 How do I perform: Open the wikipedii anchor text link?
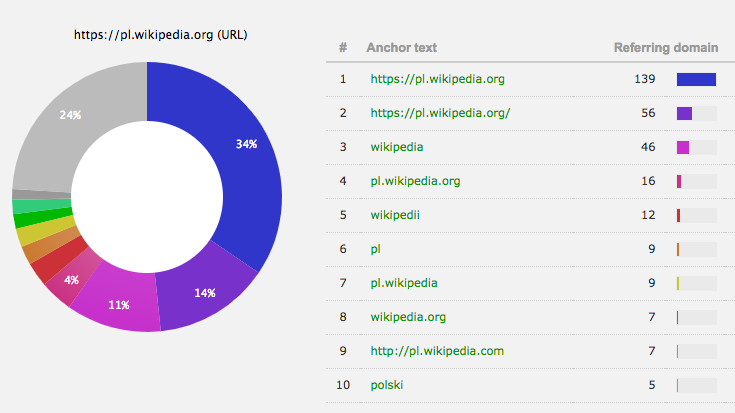click(x=398, y=215)
